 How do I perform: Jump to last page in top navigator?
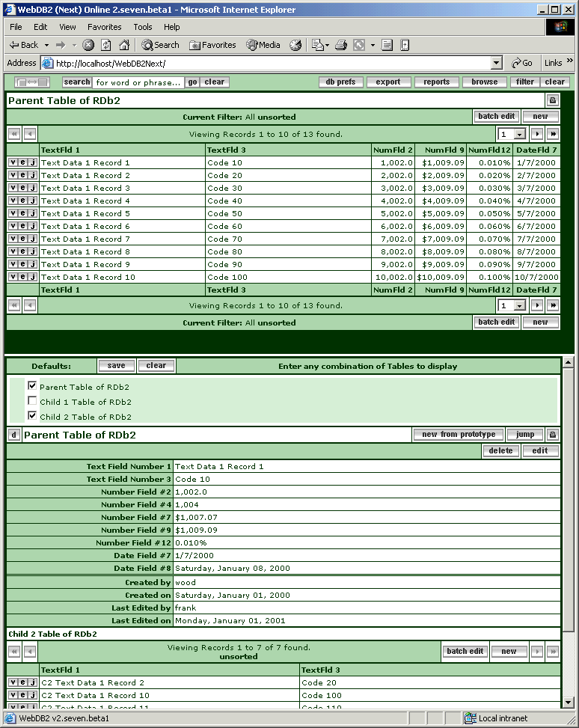(553, 134)
